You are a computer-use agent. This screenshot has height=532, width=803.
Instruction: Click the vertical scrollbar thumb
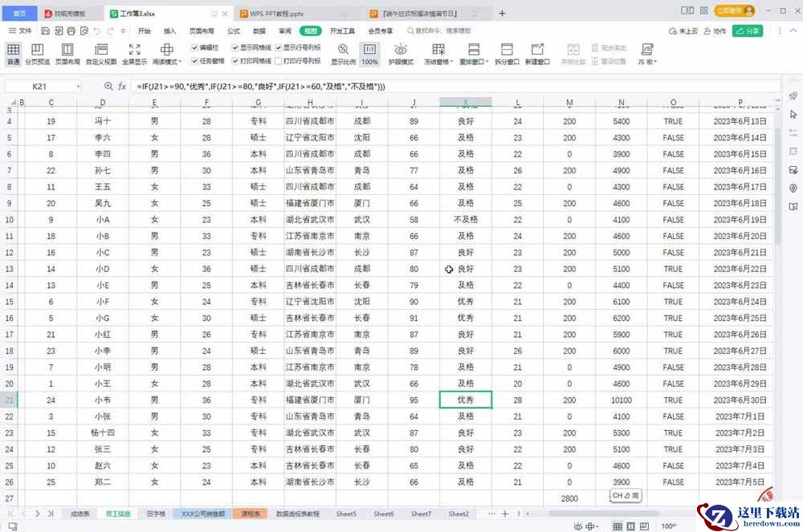click(778, 187)
